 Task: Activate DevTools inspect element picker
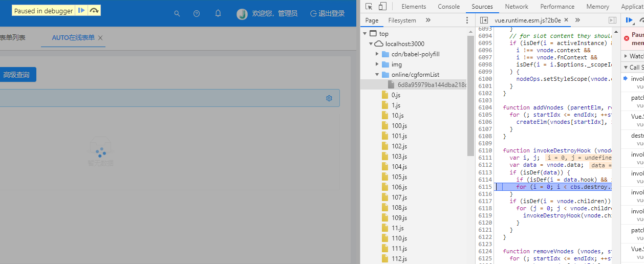coord(369,7)
